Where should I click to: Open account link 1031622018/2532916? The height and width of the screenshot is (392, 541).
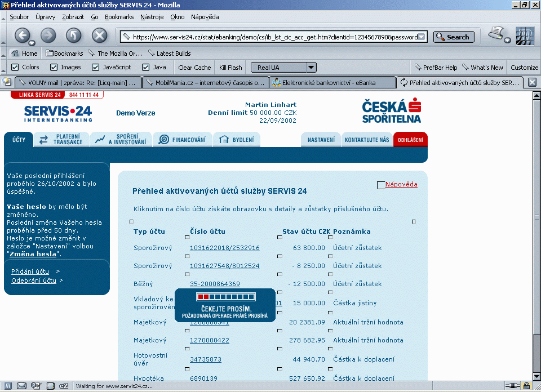coord(225,248)
